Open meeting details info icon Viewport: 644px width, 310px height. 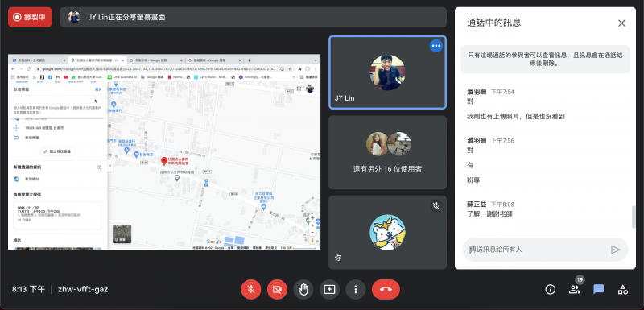550,290
